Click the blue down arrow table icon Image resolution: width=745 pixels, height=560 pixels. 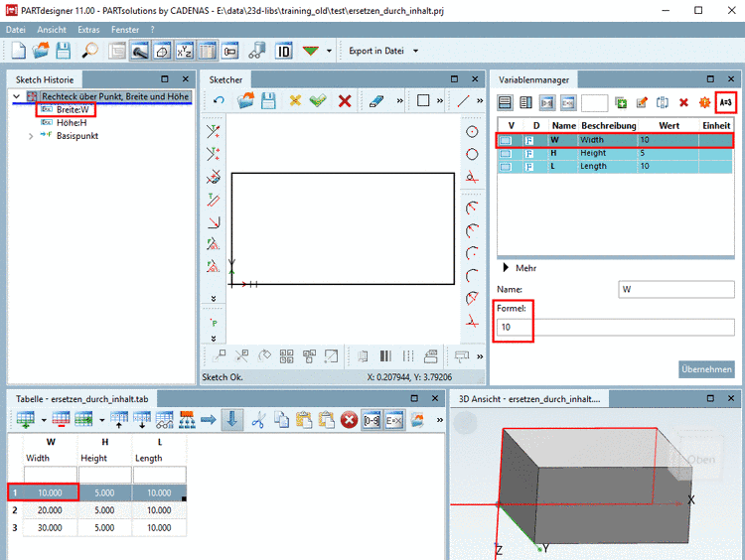click(x=232, y=420)
